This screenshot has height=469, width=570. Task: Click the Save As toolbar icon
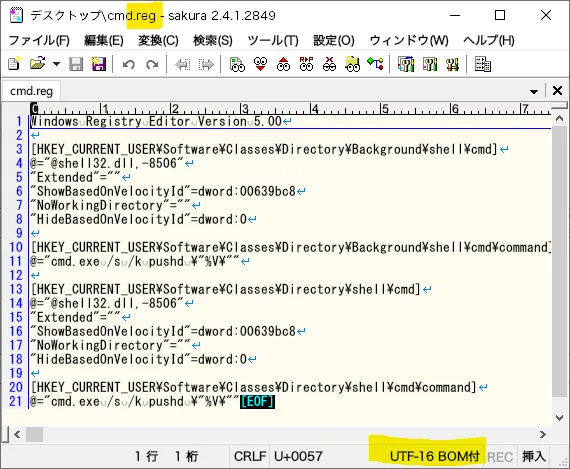(98, 64)
